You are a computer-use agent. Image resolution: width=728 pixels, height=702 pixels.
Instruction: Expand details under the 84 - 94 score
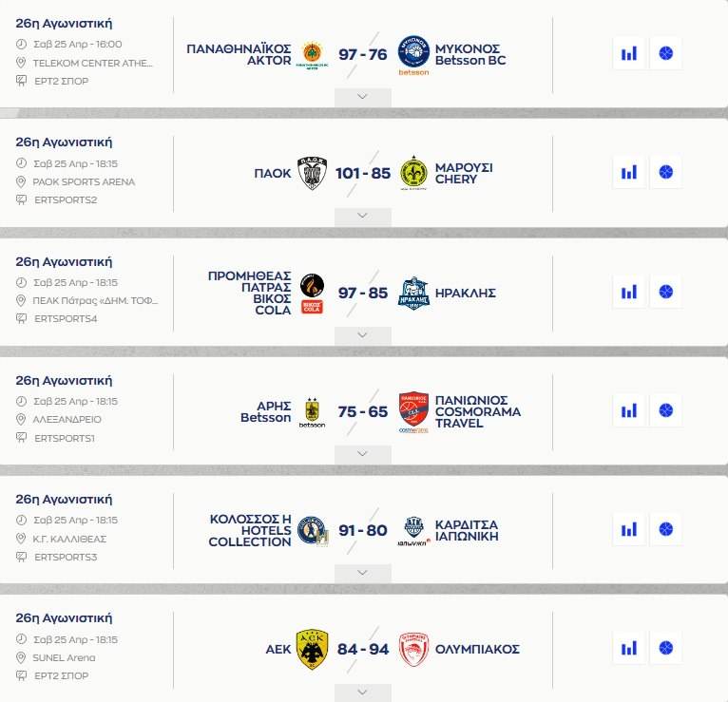(362, 693)
